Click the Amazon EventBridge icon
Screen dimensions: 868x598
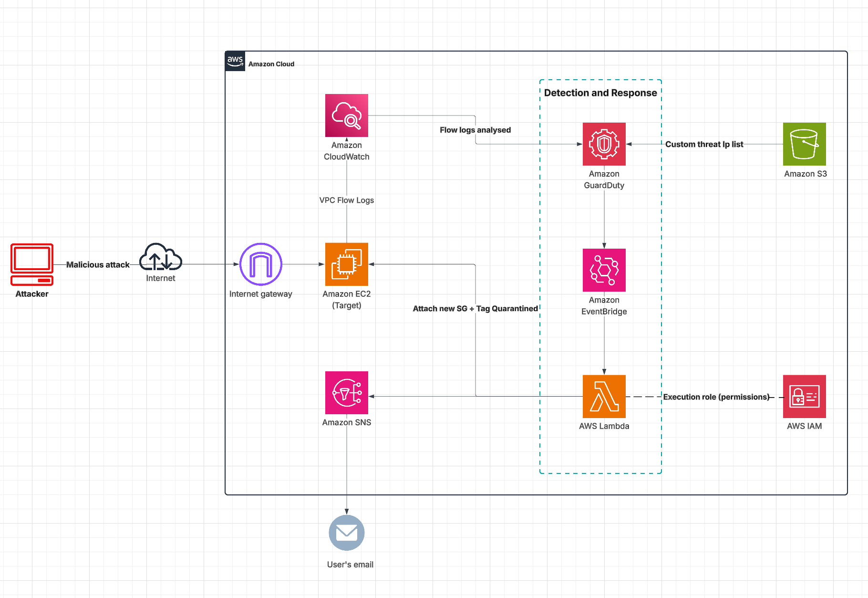coord(604,270)
